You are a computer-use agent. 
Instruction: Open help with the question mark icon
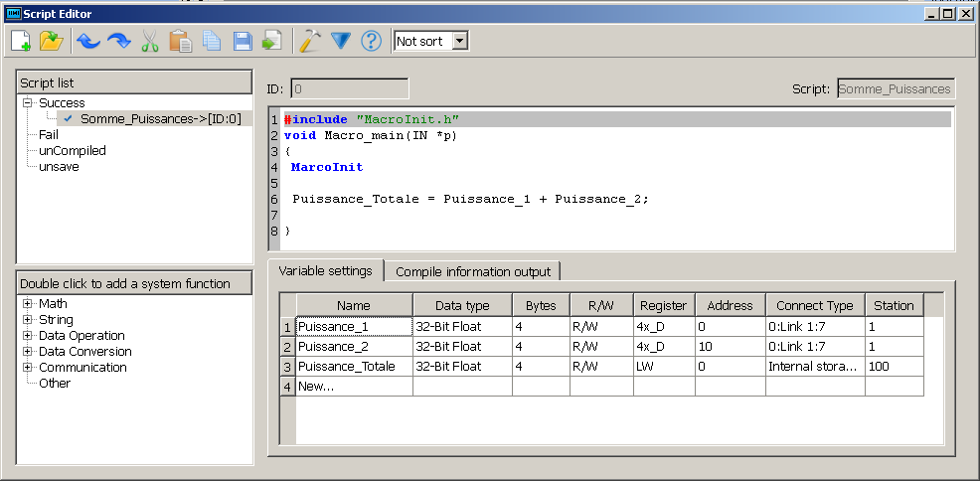tap(371, 41)
